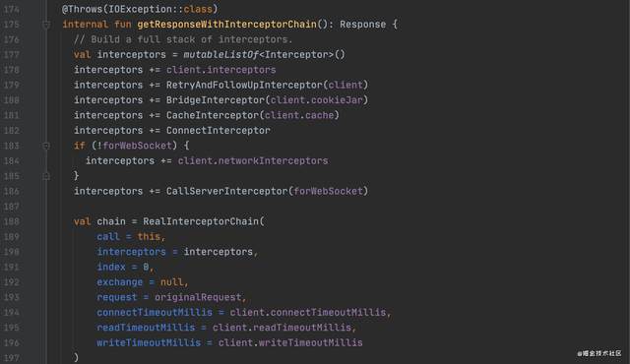
Task: Click IOException in the Throws annotation
Action: (140, 9)
